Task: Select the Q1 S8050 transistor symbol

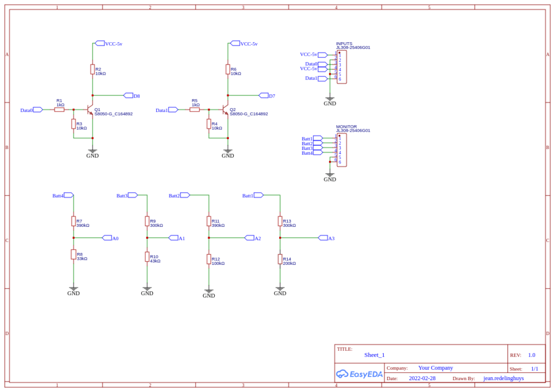Action: click(91, 110)
